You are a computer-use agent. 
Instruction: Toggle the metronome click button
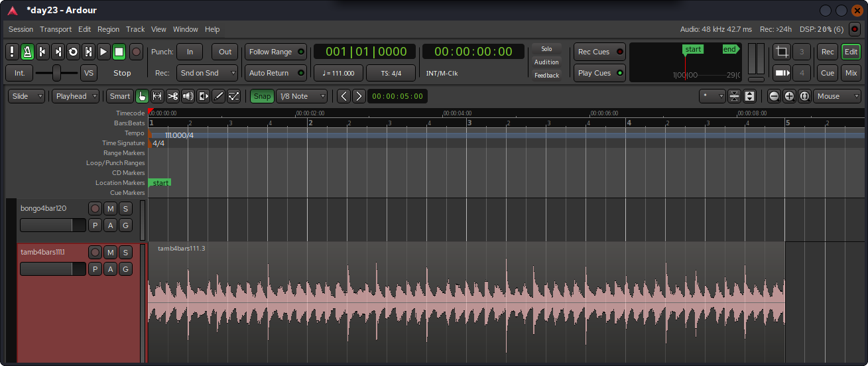coord(27,52)
